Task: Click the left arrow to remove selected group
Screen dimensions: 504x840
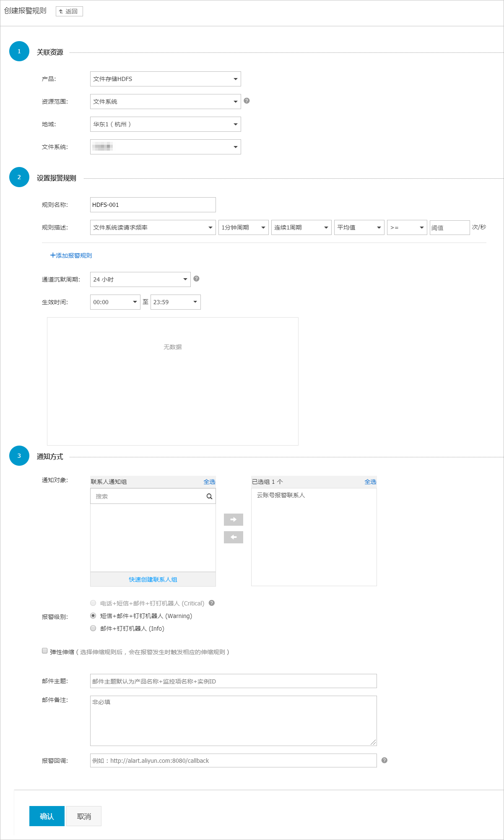Action: click(234, 537)
